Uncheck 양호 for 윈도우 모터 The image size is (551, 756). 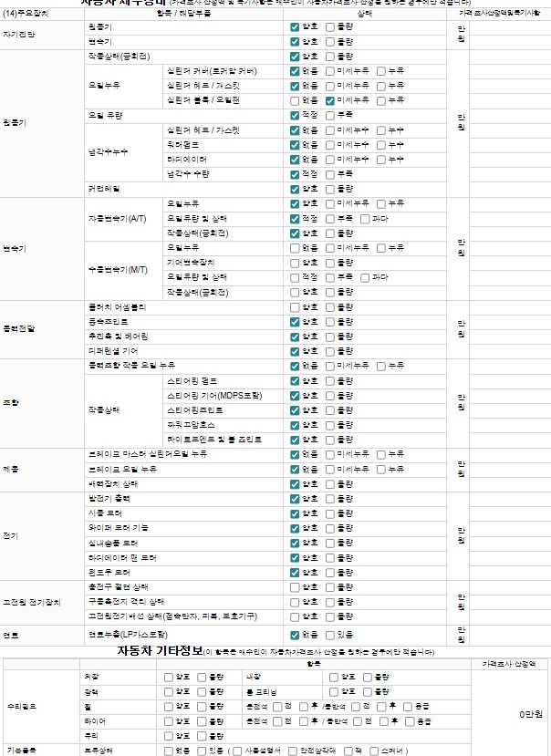click(x=295, y=573)
